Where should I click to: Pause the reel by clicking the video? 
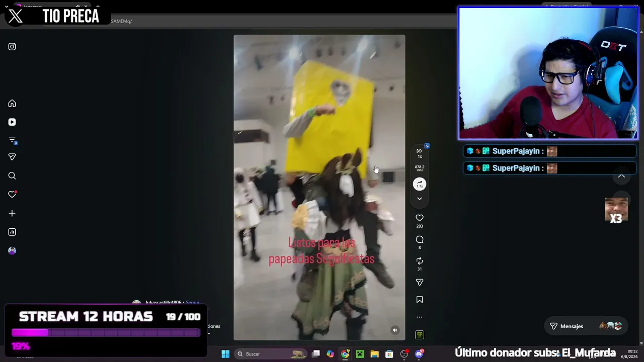[x=319, y=188]
